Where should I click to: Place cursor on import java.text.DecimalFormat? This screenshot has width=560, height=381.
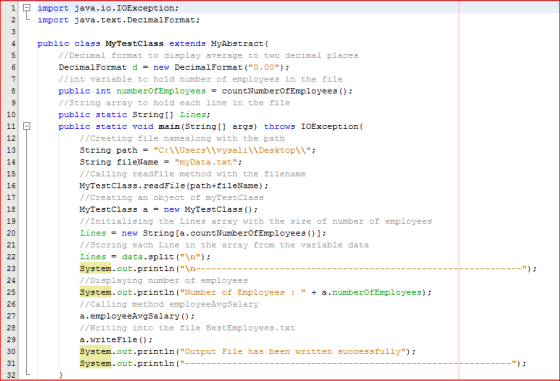coord(119,20)
